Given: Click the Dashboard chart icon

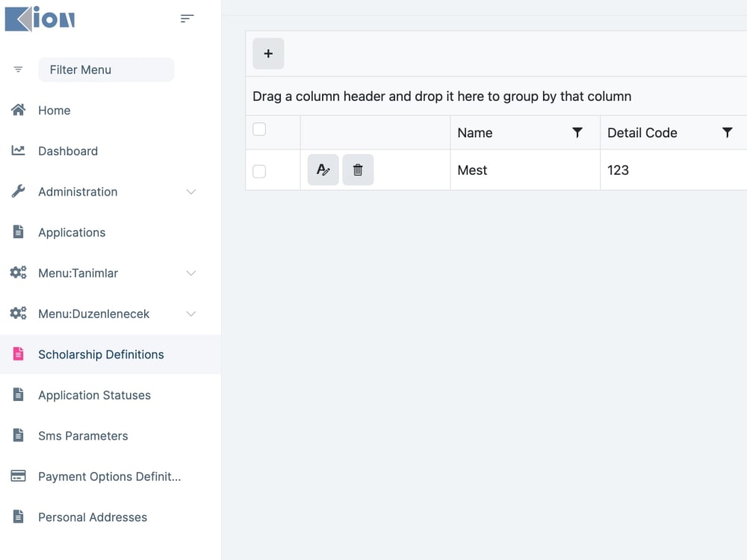Looking at the screenshot, I should (x=18, y=151).
